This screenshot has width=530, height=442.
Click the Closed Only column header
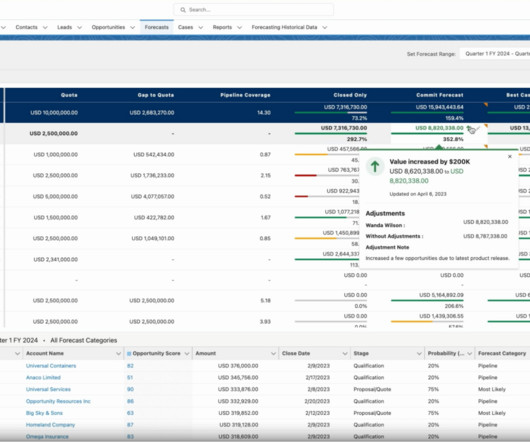350,95
